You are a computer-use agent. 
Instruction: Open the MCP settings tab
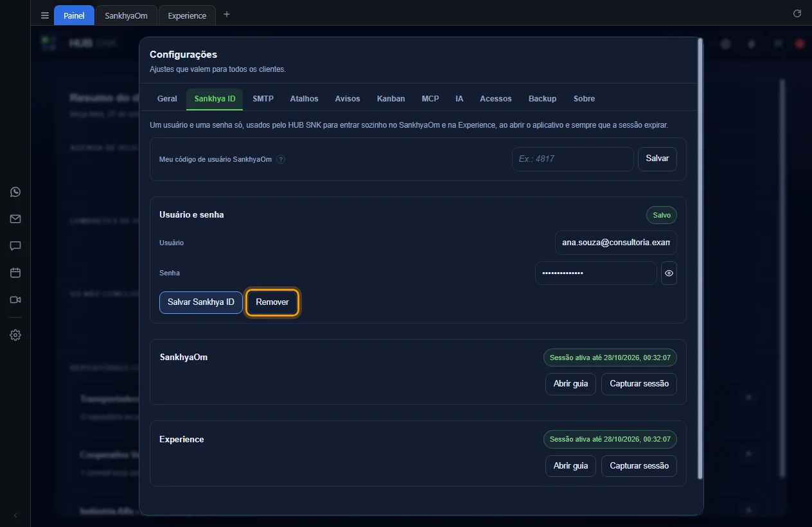pyautogui.click(x=430, y=99)
